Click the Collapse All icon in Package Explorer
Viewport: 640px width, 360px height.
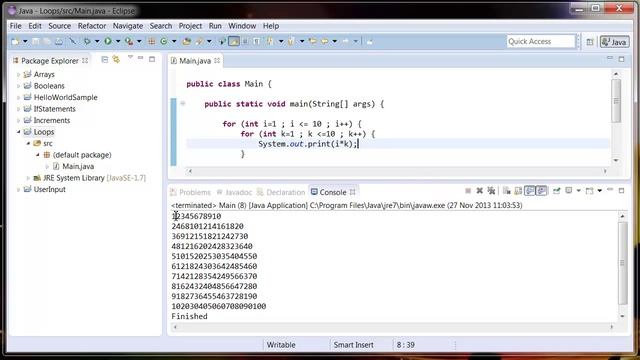tap(104, 60)
